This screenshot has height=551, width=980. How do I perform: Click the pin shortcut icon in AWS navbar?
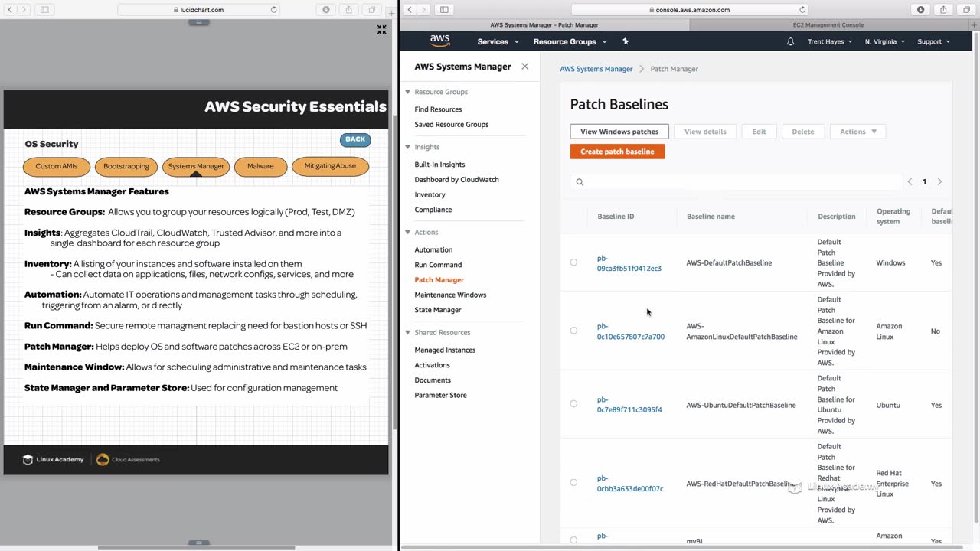click(x=625, y=41)
